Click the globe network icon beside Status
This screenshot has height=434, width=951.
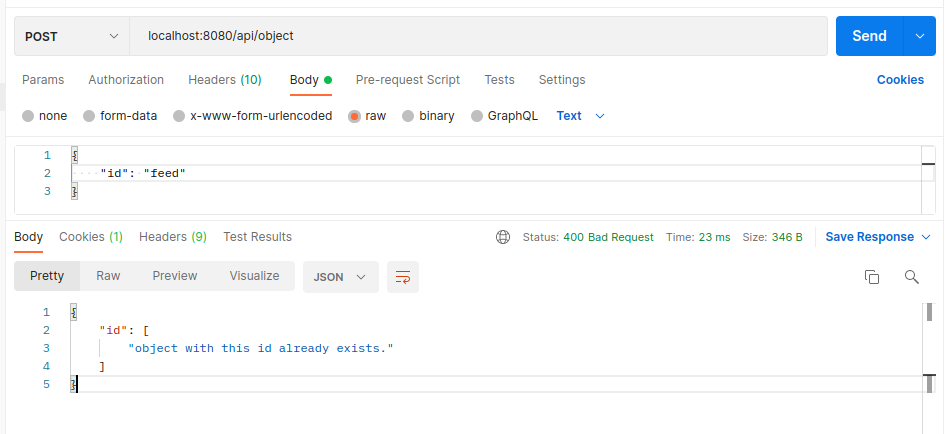[x=503, y=237]
